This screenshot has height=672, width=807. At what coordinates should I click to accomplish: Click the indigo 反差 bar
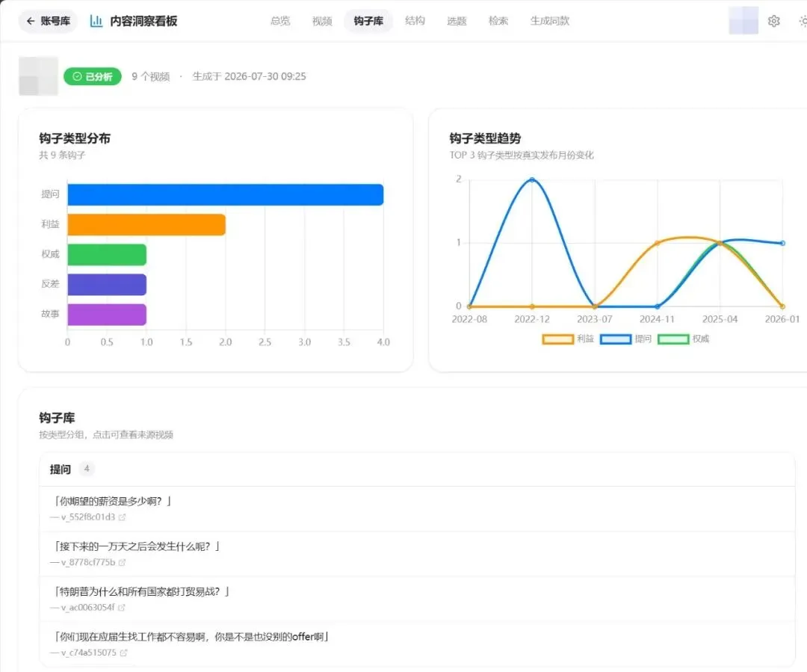pos(107,284)
